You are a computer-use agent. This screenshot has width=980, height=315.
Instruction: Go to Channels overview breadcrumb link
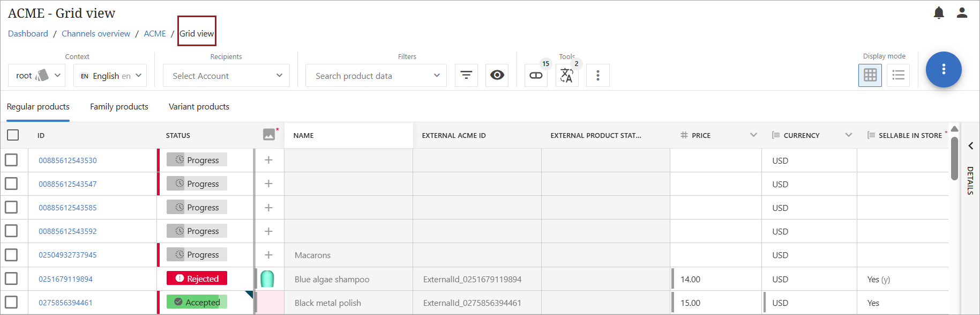pyautogui.click(x=96, y=33)
